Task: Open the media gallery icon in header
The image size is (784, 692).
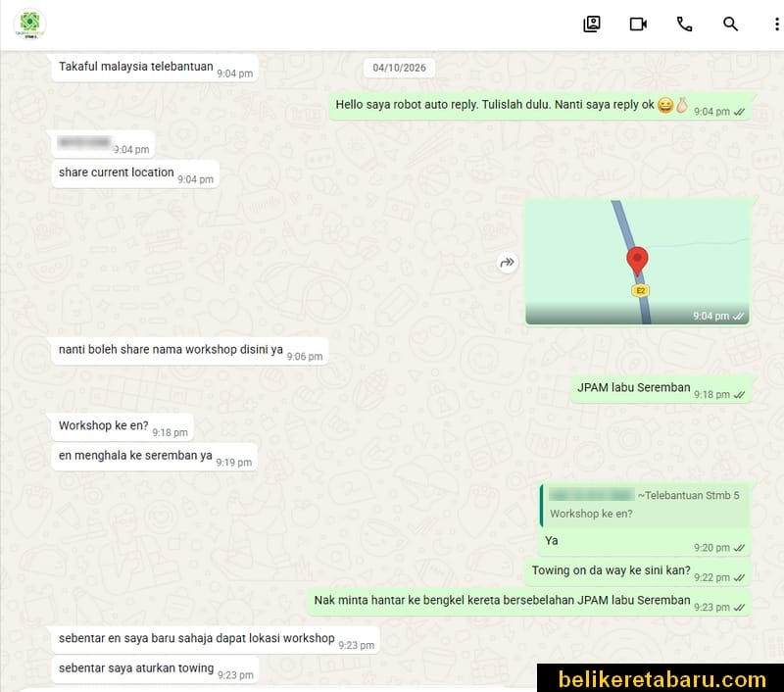Action: [592, 24]
